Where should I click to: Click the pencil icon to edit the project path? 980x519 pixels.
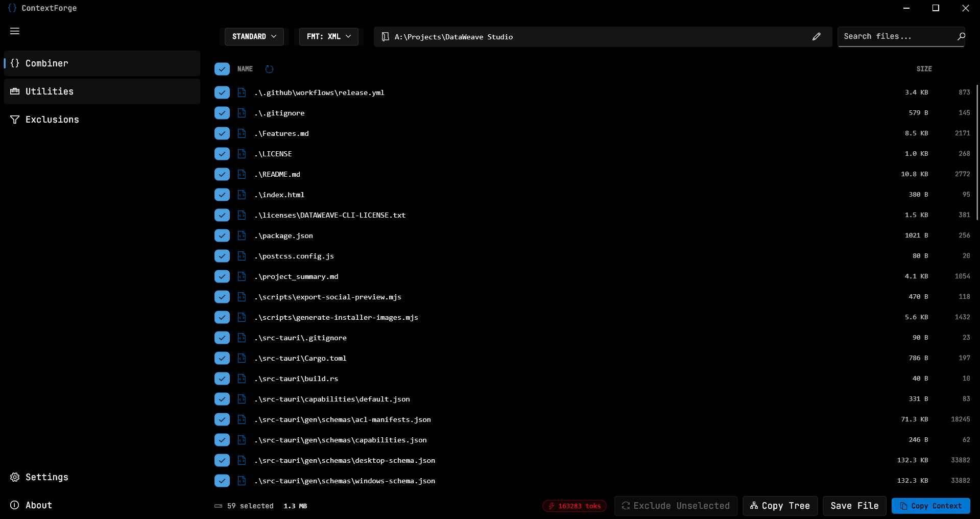817,36
